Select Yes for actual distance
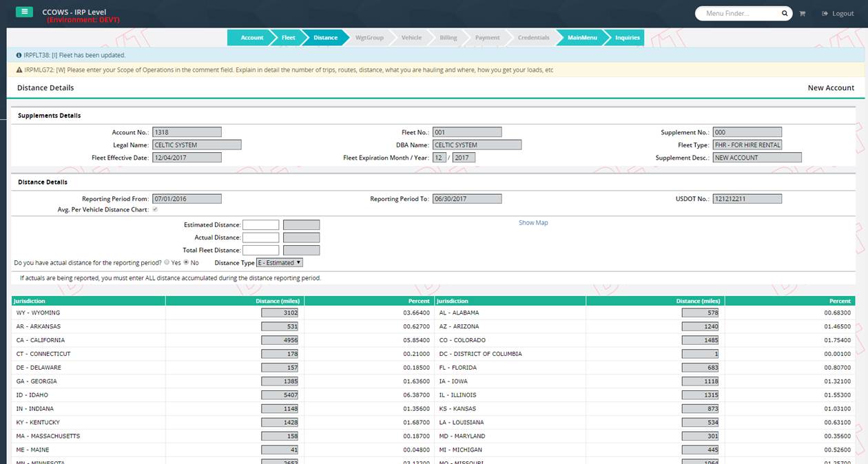Image resolution: width=868 pixels, height=464 pixels. [x=167, y=262]
